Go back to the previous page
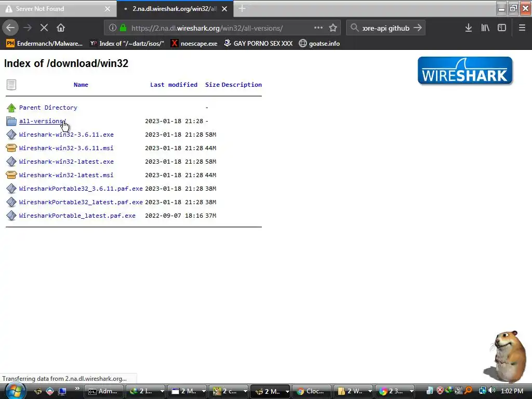The width and height of the screenshot is (532, 399). [10, 28]
